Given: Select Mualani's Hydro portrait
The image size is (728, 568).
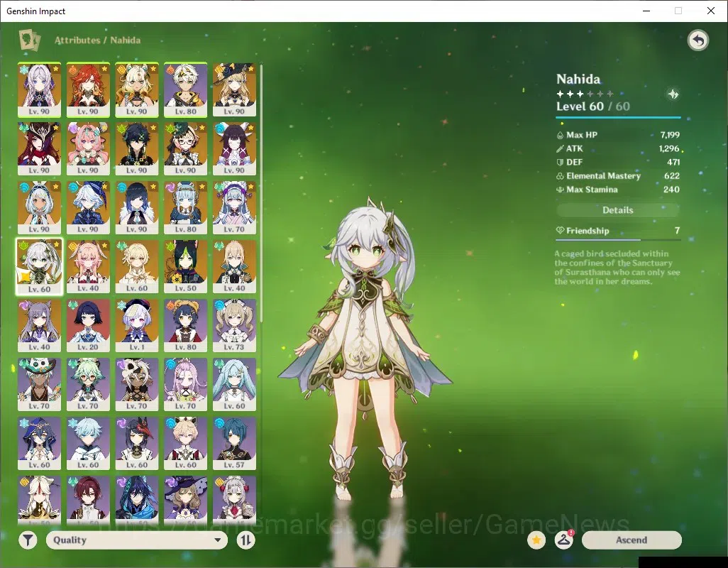Looking at the screenshot, I should coord(40,207).
